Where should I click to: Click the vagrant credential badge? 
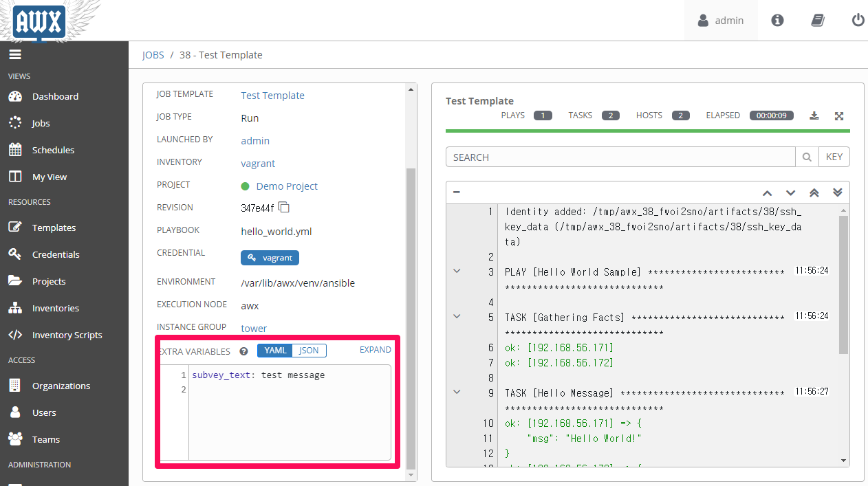270,258
